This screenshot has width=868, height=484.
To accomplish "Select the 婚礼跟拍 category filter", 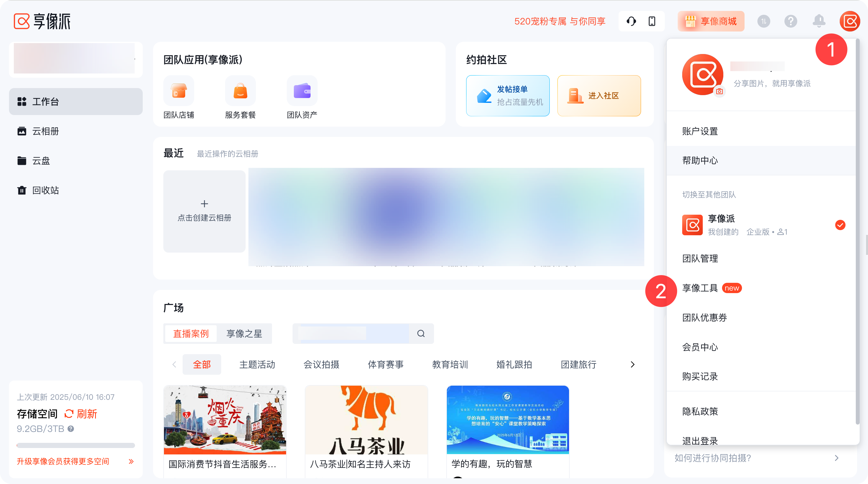I will tap(514, 364).
